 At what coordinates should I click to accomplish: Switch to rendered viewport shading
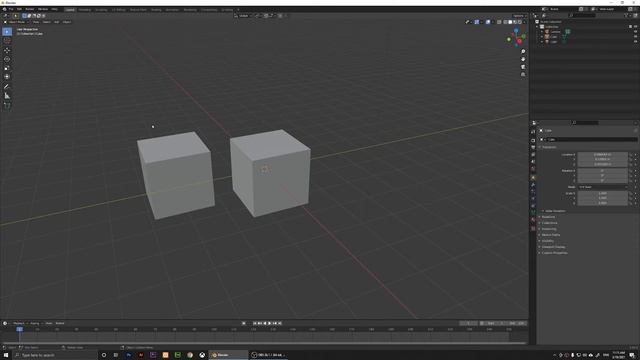tap(520, 22)
